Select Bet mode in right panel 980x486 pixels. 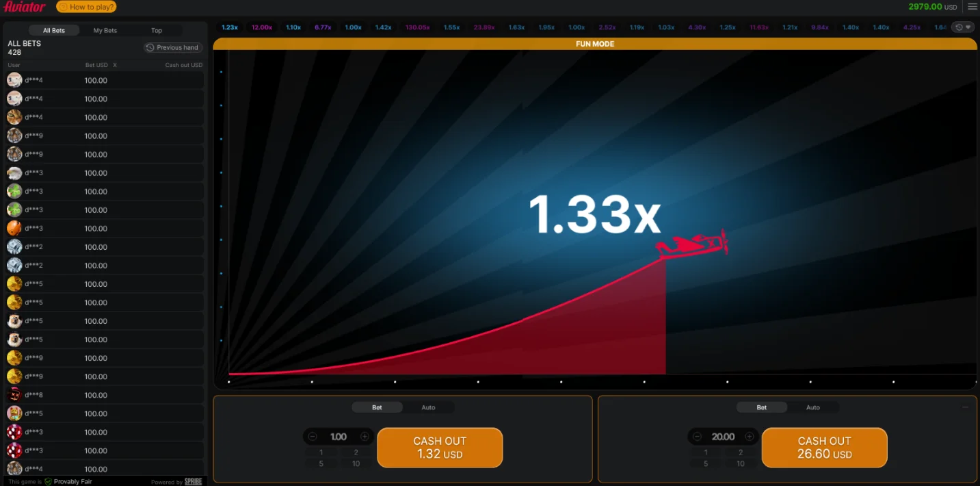point(762,407)
